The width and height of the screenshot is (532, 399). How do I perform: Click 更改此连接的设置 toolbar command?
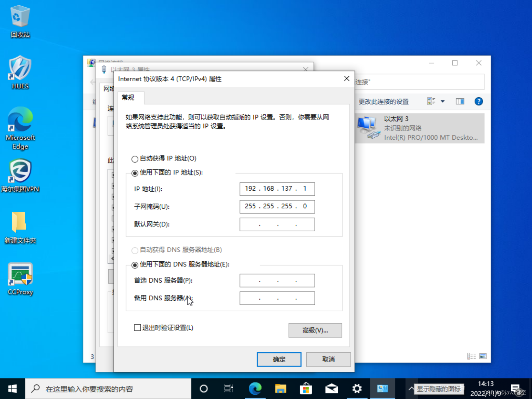tap(383, 102)
